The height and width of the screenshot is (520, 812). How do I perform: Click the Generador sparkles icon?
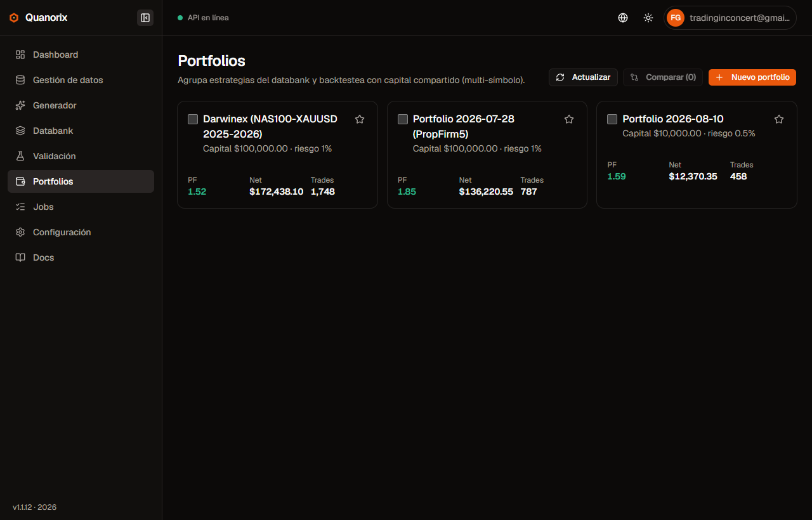[20, 105]
